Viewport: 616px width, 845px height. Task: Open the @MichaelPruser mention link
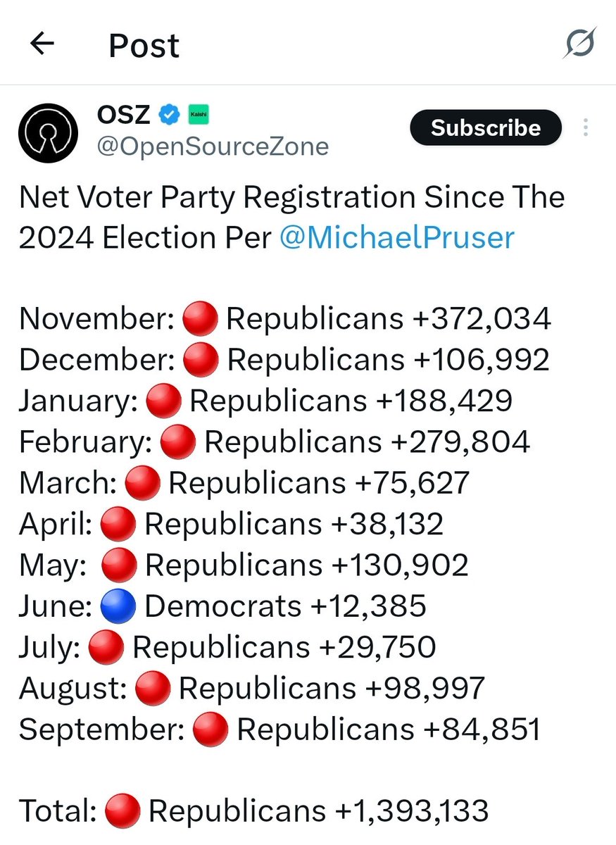coord(397,238)
